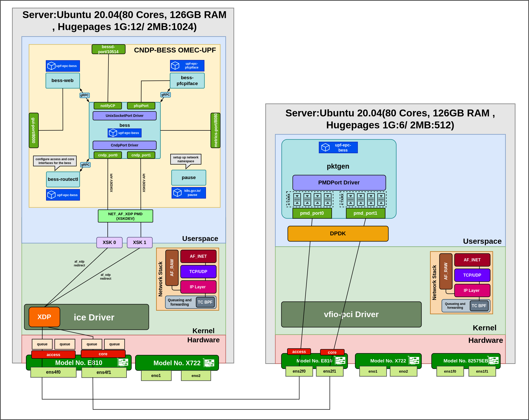Click the upf-epc-bess cube icon in pktgen
This screenshot has height=420, width=529.
click(325, 147)
